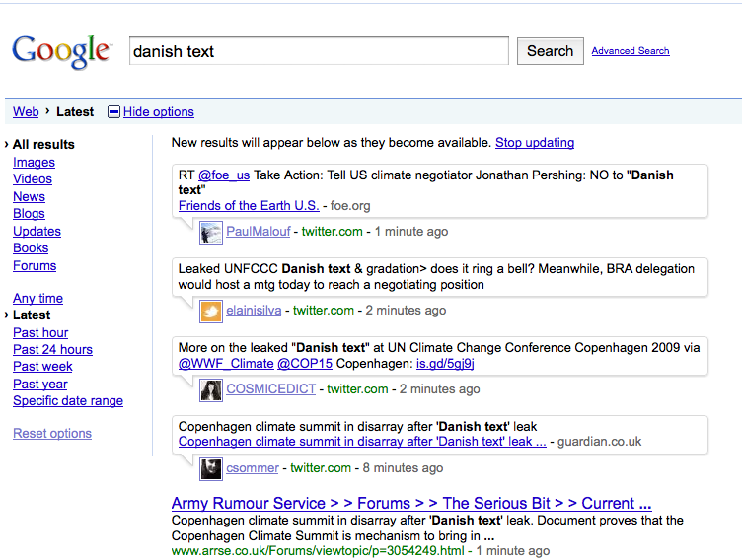Screen dimensions: 742x560
Task: Click the www.arrse.co.uk result URL
Action: click(318, 551)
